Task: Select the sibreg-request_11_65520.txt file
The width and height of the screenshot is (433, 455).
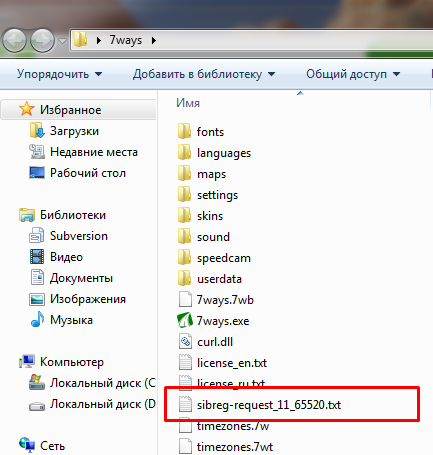Action: (x=269, y=405)
